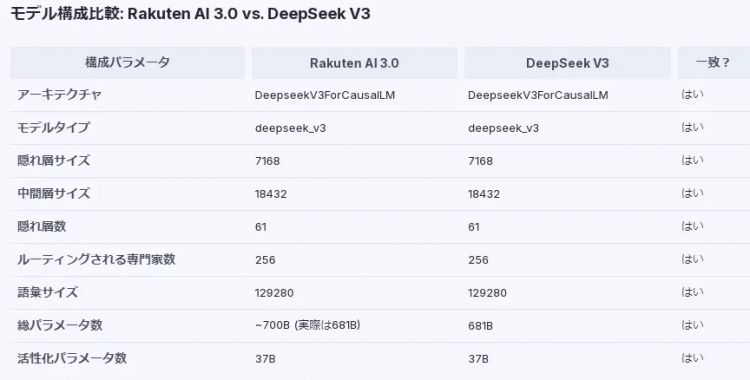Screen dimensions: 750x380
Task: Click 'はい' in the モデルタイプ row
Action: coord(693,127)
